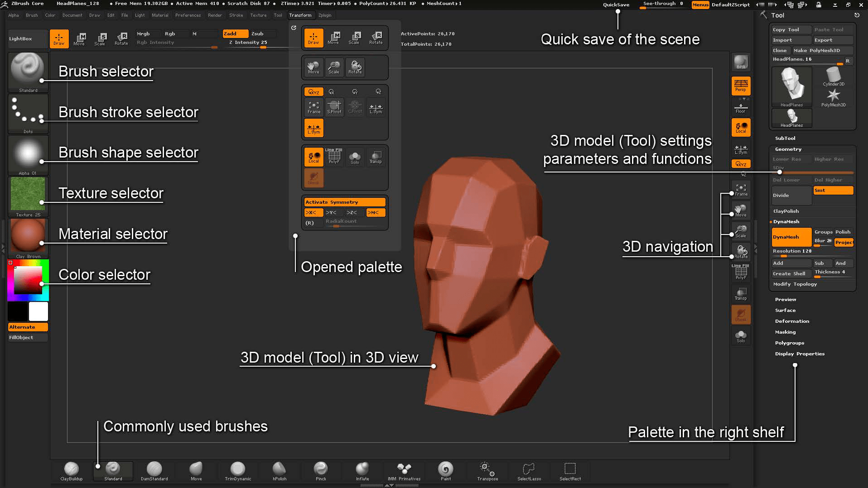Toggle the Floor grid
The height and width of the screenshot is (488, 868).
(740, 107)
